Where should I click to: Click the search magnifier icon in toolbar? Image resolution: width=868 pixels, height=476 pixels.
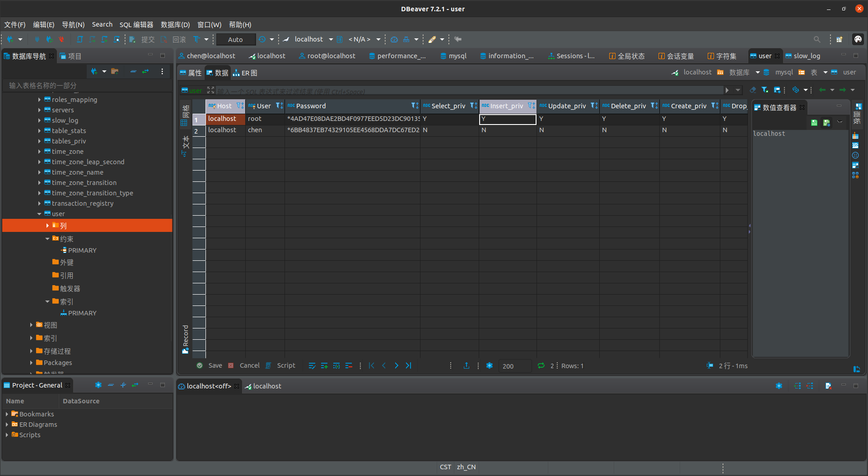pos(817,39)
